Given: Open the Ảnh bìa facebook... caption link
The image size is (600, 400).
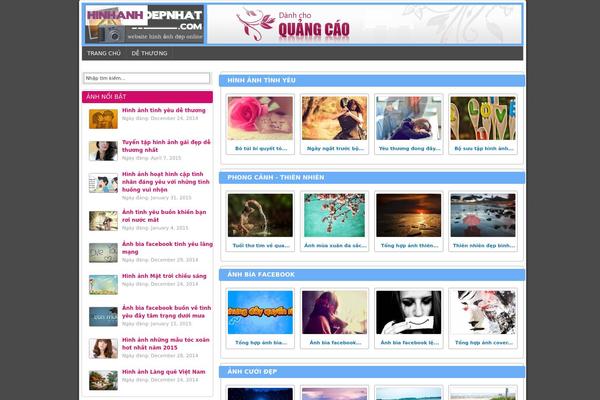Looking at the screenshot, I should coord(335,343).
